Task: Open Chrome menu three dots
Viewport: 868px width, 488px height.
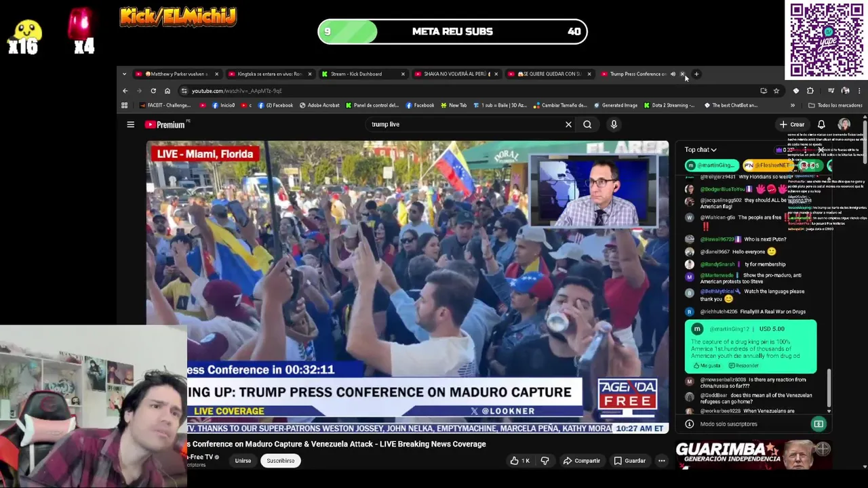Action: coord(859,91)
